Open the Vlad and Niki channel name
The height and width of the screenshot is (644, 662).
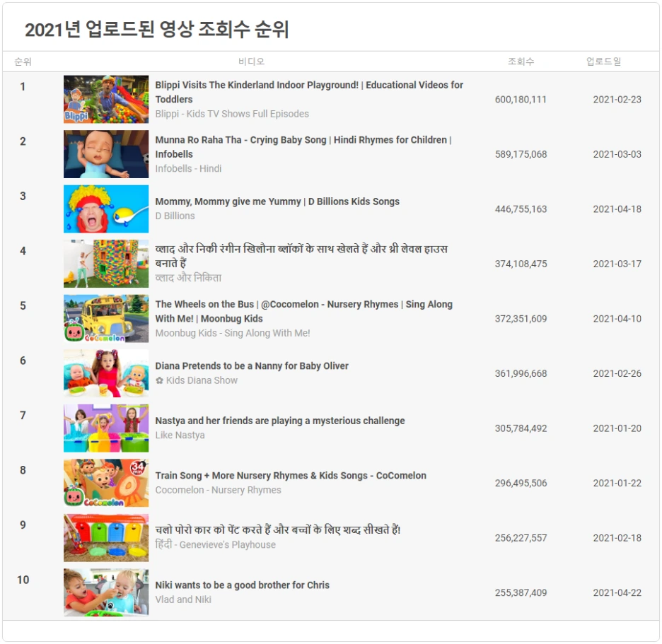tap(182, 599)
